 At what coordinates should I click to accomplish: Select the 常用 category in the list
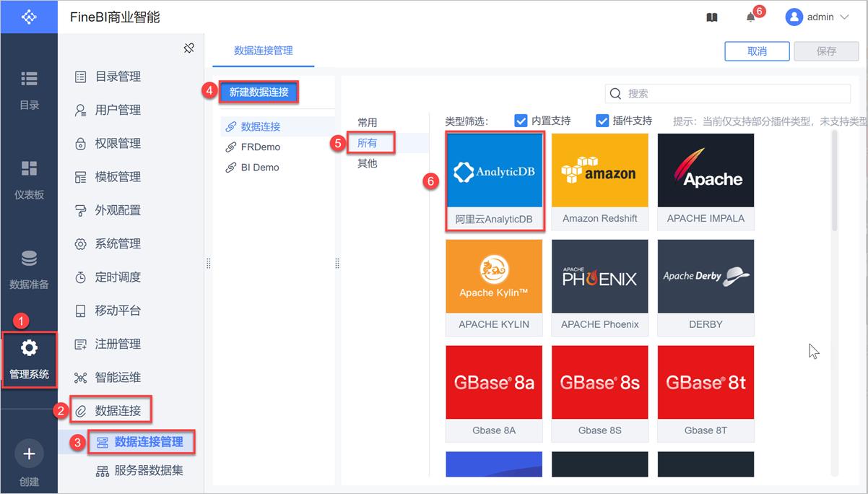pos(367,121)
